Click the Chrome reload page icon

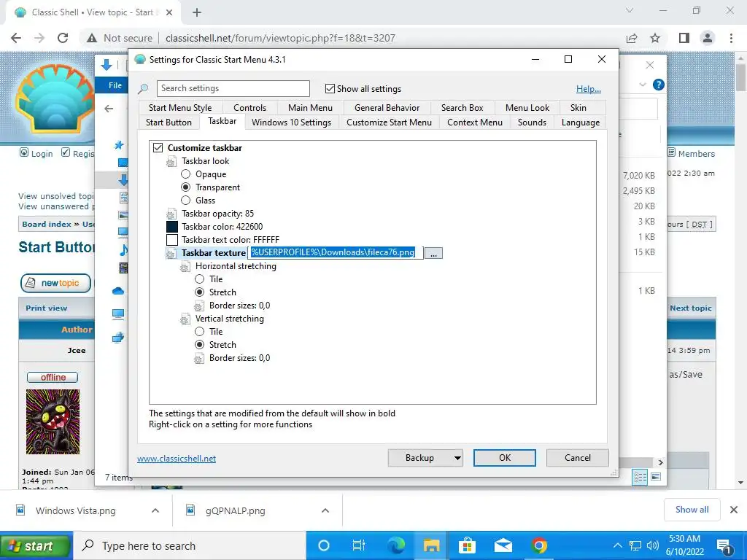(x=63, y=38)
